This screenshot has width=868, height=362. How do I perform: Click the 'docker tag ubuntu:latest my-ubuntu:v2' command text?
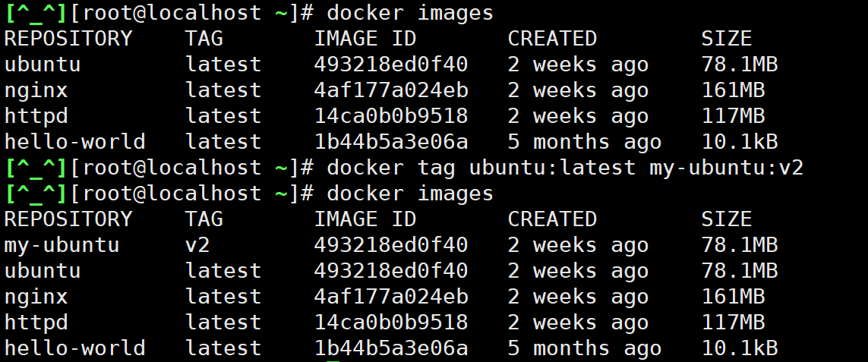[x=565, y=168]
